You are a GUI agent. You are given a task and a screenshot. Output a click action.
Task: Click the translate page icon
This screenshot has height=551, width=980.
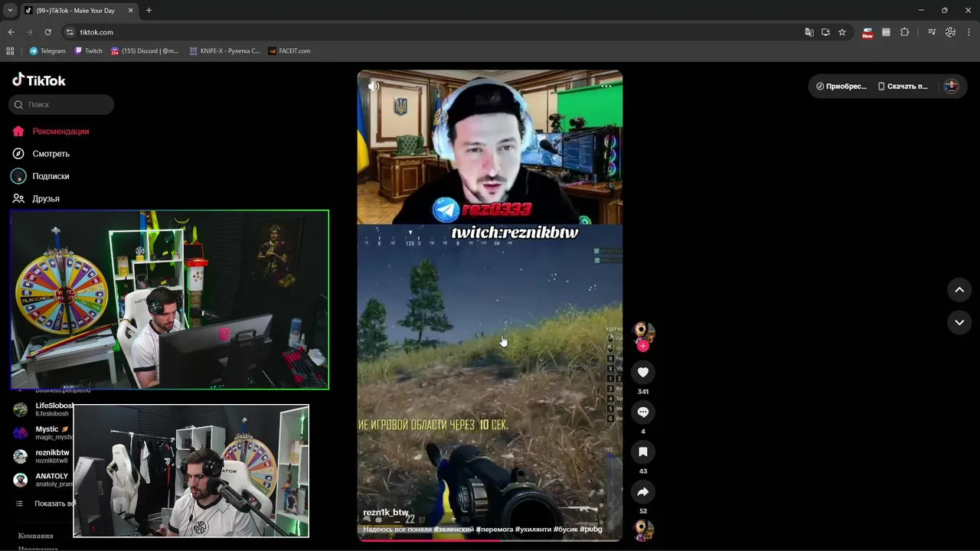click(x=809, y=32)
